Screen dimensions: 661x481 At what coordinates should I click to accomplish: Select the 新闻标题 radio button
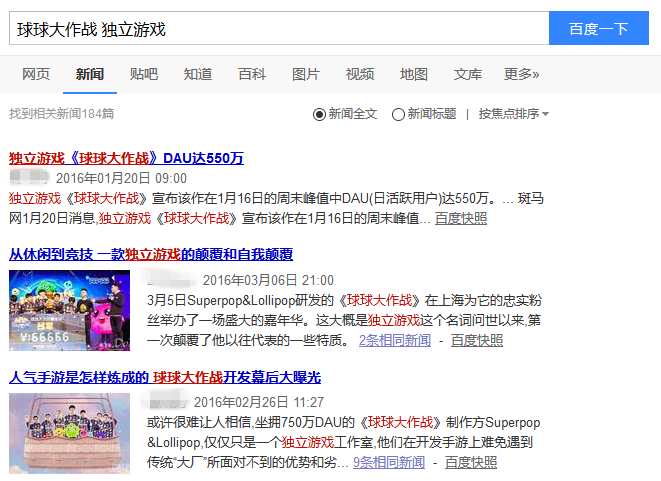(398, 114)
